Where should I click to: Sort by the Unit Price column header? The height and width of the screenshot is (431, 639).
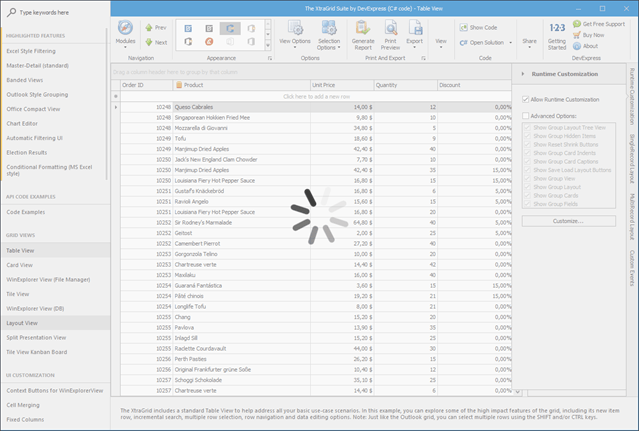(342, 85)
